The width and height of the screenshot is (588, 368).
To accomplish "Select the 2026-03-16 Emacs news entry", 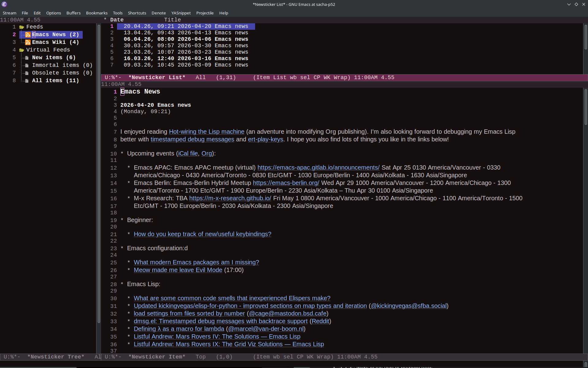I will coord(186,59).
